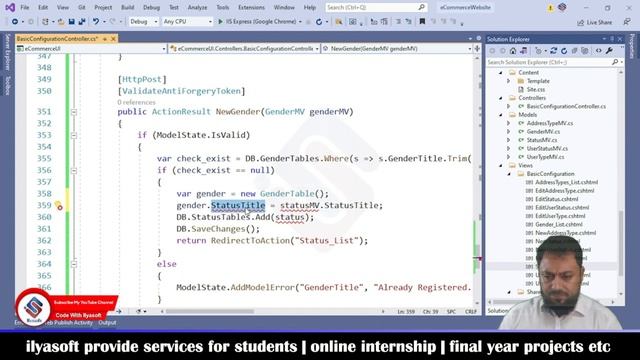640x360 pixels.
Task: Open the File menu
Action: pos(24,7)
